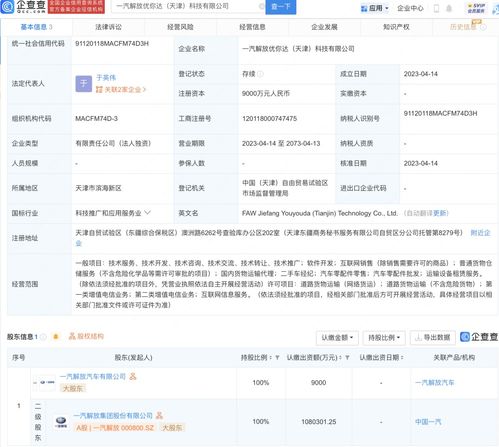Select the unified credit code 91120118MACFM74D3H in first row
The height and width of the screenshot is (447, 499).
pyautogui.click(x=112, y=44)
